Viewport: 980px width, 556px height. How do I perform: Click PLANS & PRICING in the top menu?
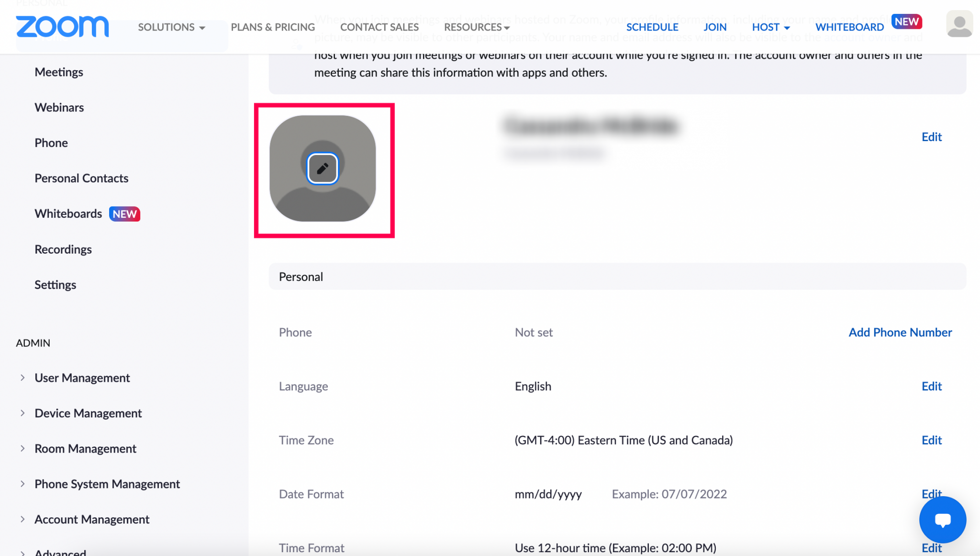[273, 27]
